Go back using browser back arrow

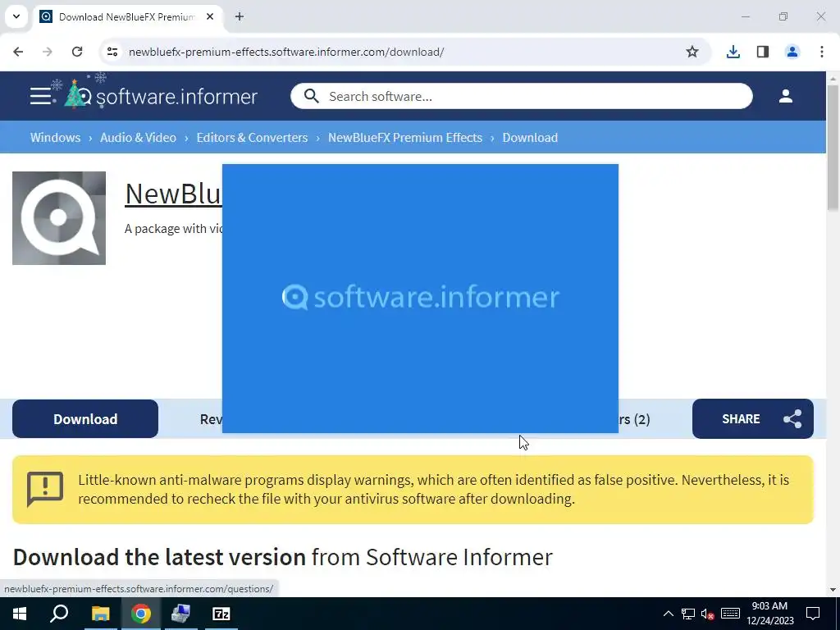(x=18, y=52)
